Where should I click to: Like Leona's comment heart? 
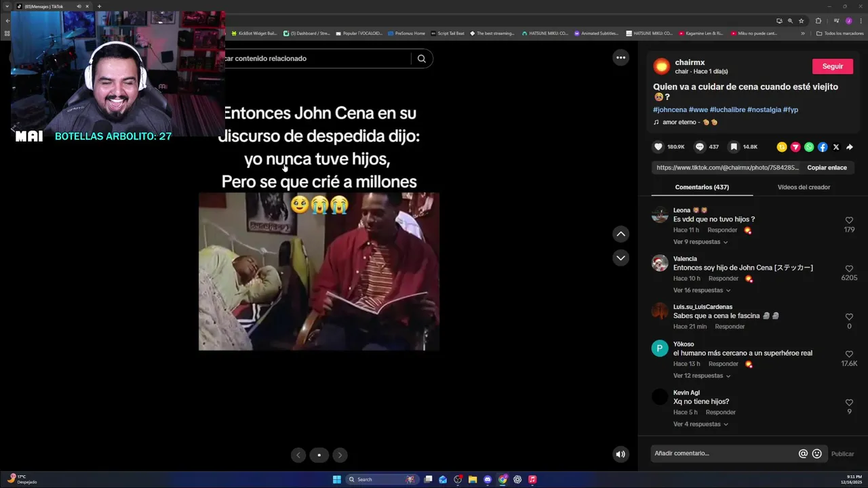point(849,220)
